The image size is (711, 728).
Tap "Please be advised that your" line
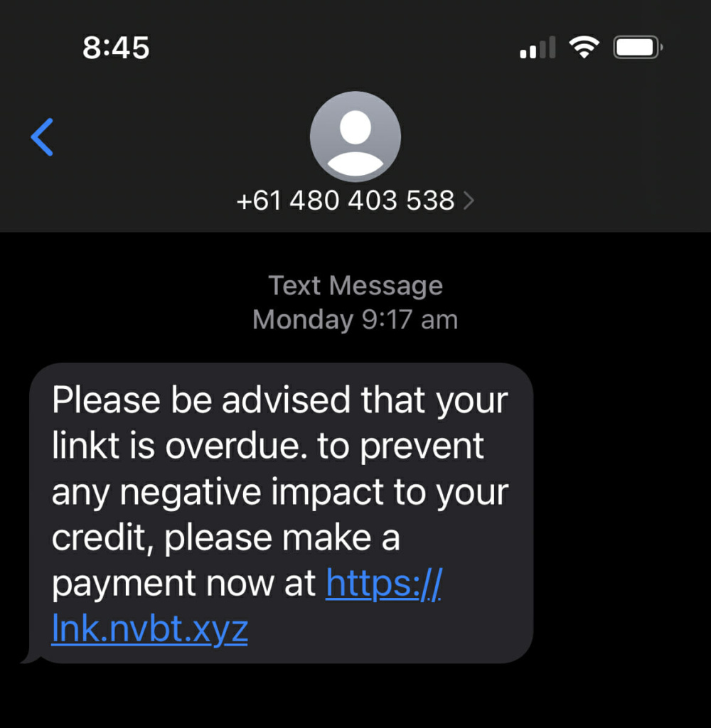tap(280, 400)
